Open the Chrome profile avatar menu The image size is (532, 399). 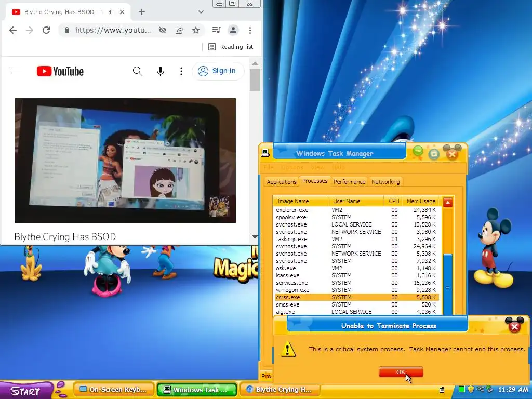coord(233,30)
